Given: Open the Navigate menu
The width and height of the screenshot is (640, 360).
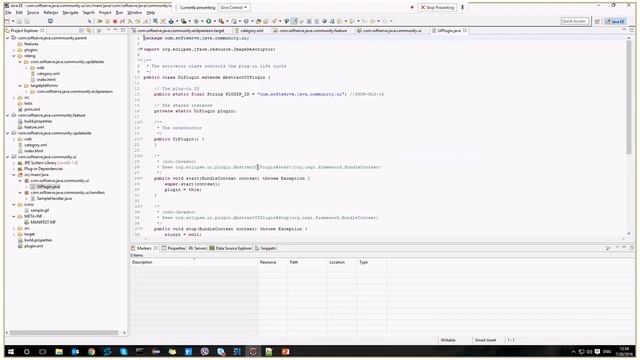Looking at the screenshot, I should 70,13.
